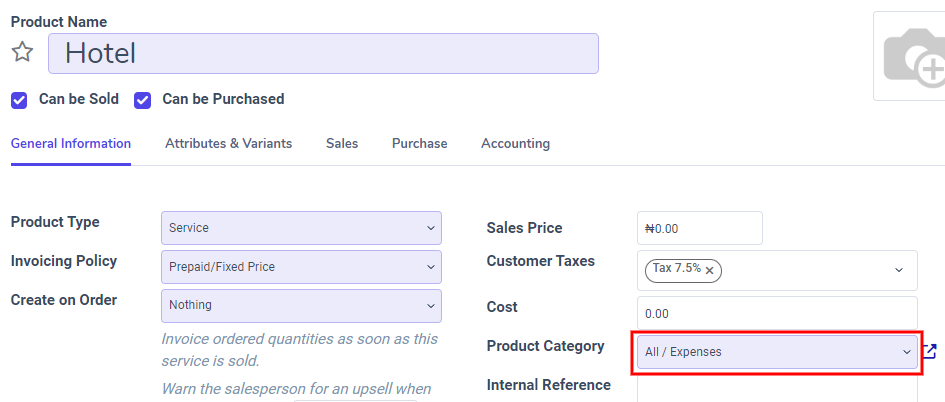Remove the Tax 7.5% tag
The height and width of the screenshot is (402, 945).
point(710,270)
